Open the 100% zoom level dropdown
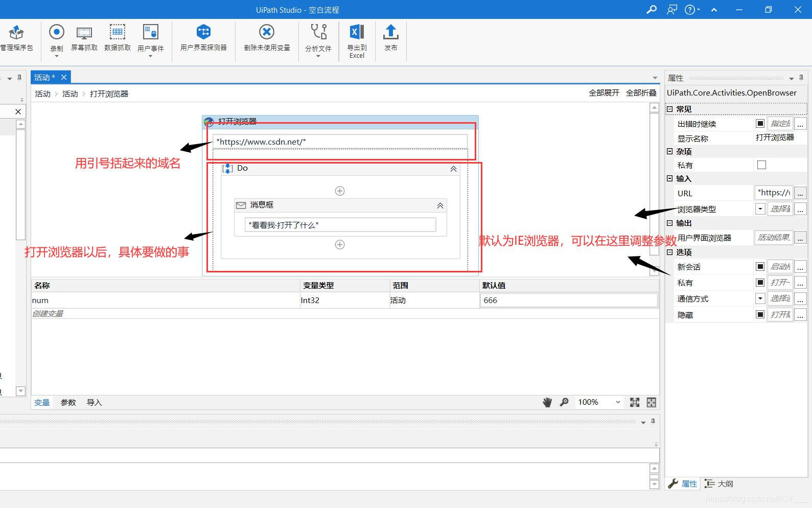812x508 pixels. (x=618, y=402)
